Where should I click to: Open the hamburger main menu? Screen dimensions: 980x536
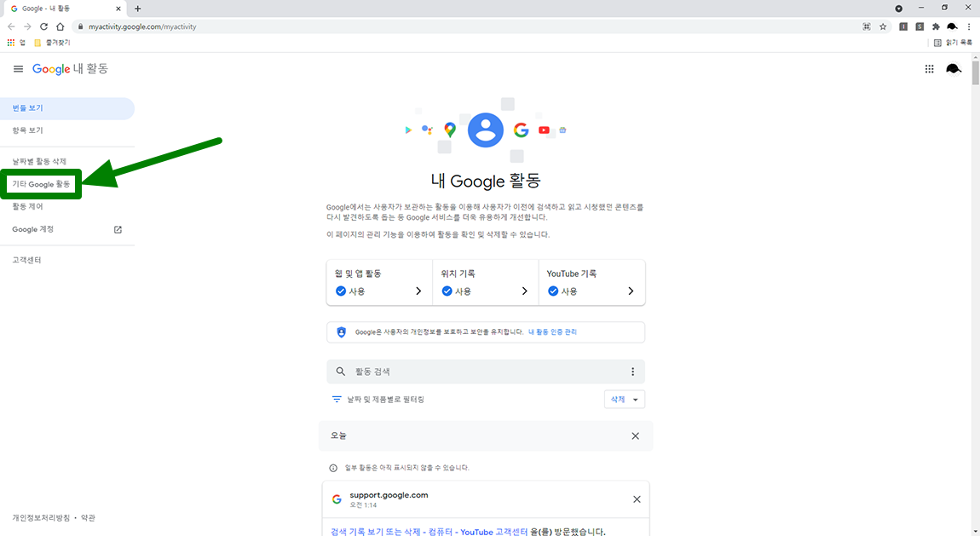(18, 69)
